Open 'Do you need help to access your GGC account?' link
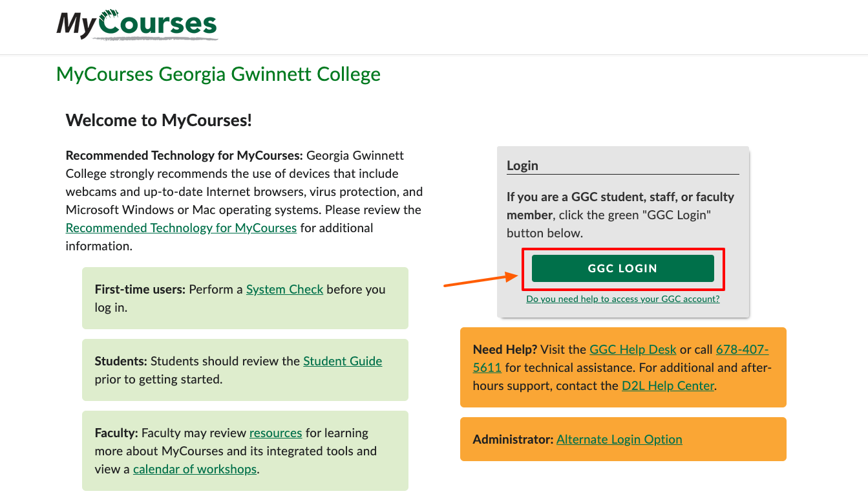 (622, 299)
